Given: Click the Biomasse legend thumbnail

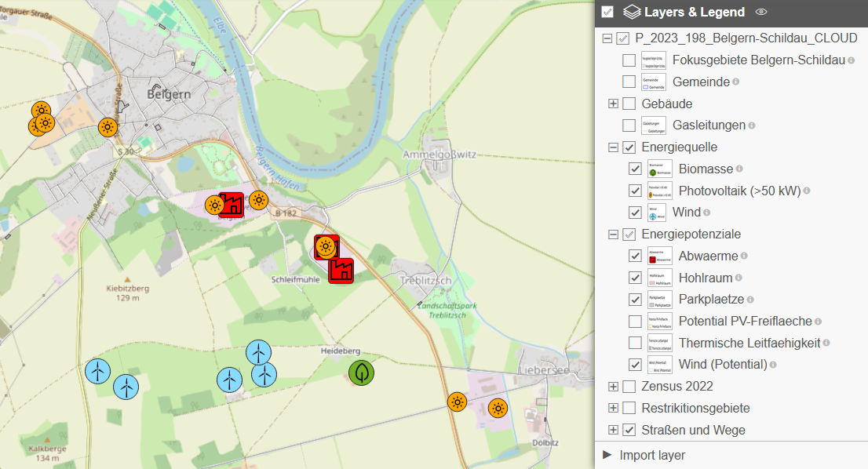Looking at the screenshot, I should point(660,169).
